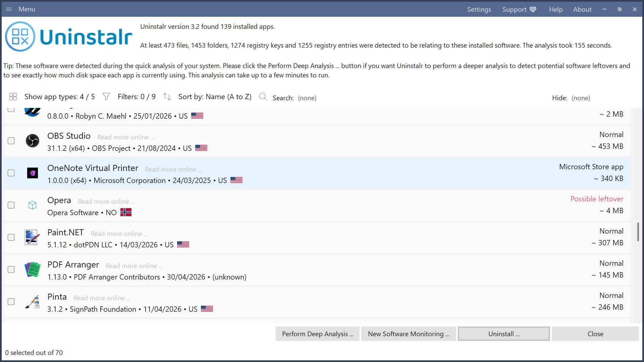
Task: Click the app types grid icon
Action: click(x=13, y=97)
